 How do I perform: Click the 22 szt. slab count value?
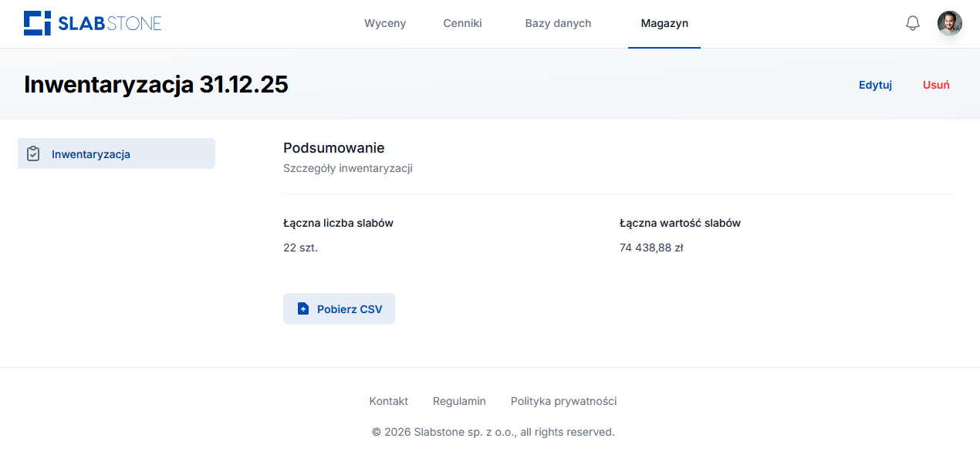pyautogui.click(x=300, y=248)
